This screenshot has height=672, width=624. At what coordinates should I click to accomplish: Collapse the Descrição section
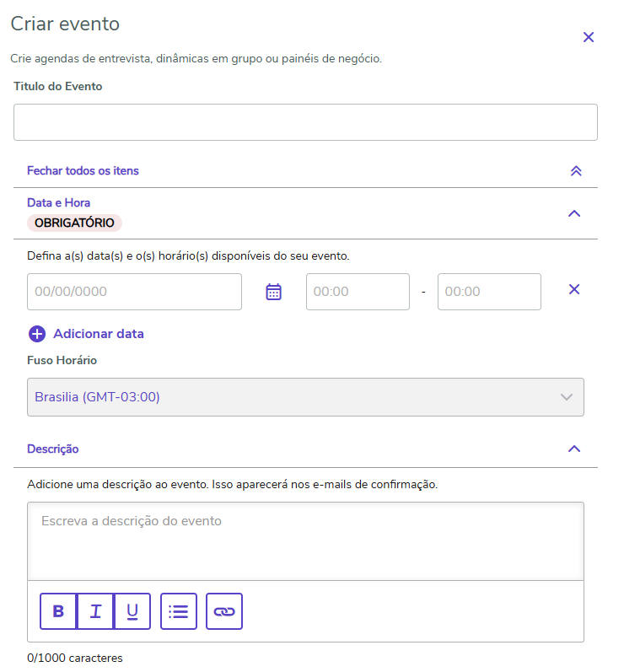574,449
